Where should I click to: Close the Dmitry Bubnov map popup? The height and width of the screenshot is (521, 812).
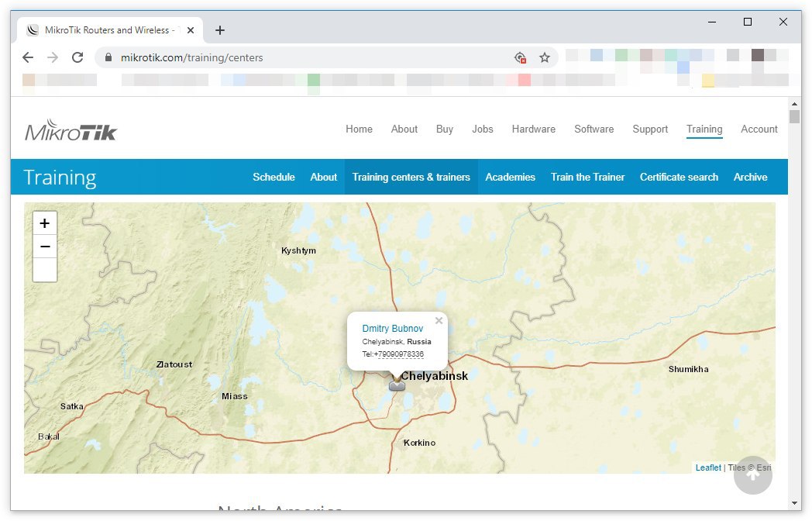coord(439,320)
